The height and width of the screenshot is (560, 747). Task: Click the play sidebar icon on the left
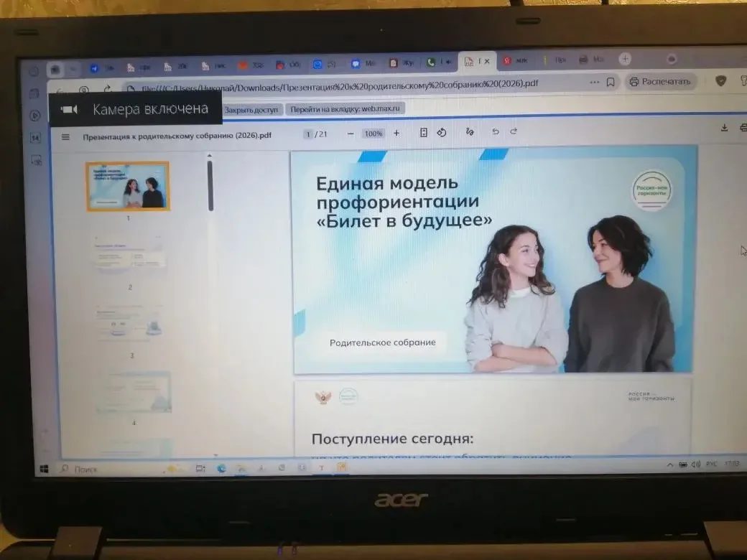[35, 116]
